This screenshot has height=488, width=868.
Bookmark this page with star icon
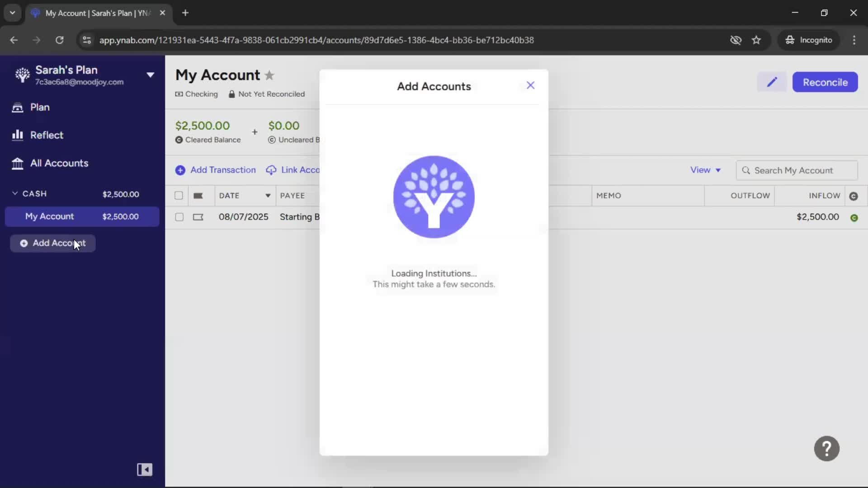coord(756,40)
